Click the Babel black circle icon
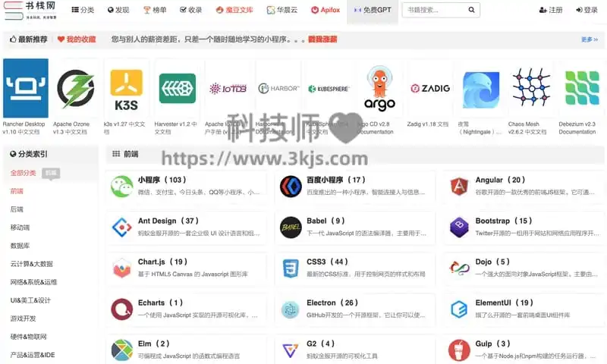This screenshot has width=607, height=364. coord(291,227)
